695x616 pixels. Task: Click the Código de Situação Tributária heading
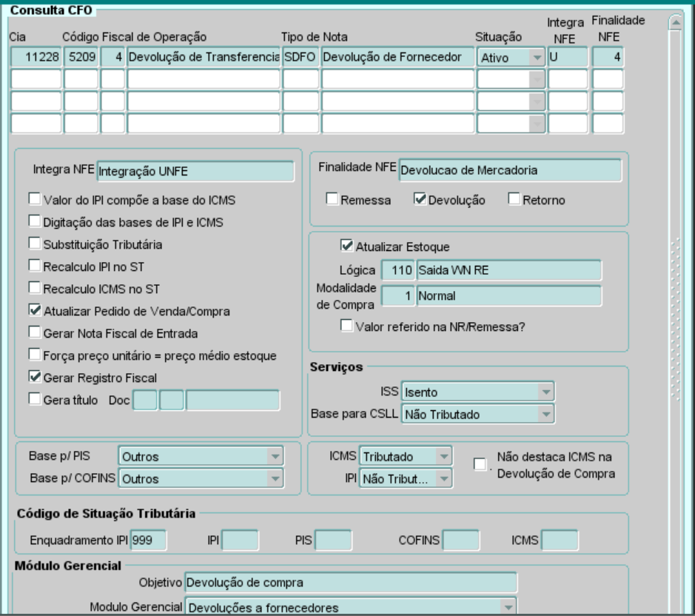tap(106, 513)
